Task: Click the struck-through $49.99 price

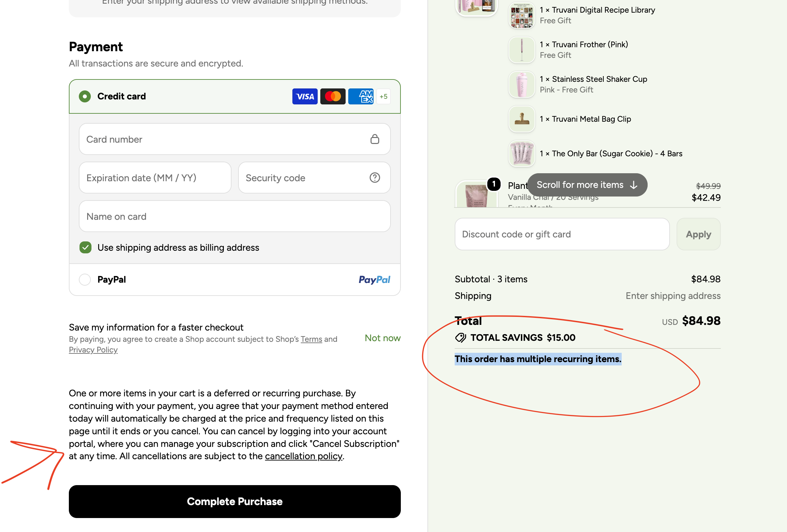Action: tap(708, 186)
